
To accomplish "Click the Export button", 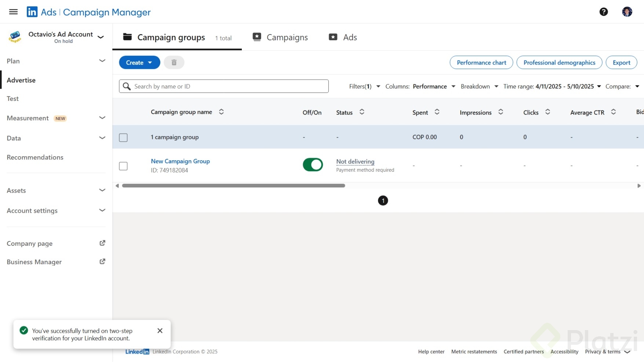I will 621,62.
